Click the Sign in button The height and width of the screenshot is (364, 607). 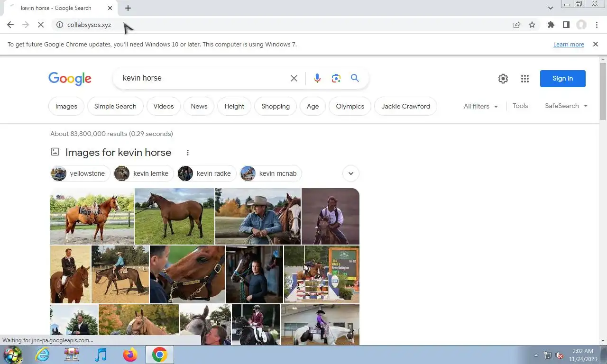pos(562,79)
